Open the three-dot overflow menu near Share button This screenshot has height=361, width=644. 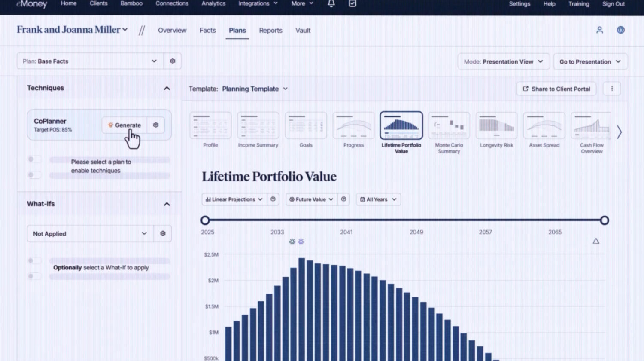[x=611, y=89]
